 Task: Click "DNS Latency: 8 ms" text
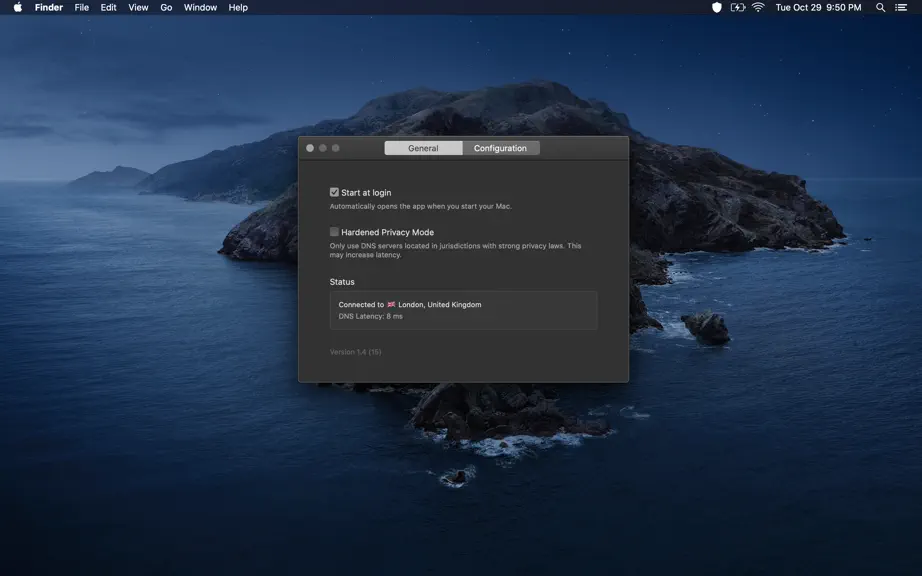(370, 316)
